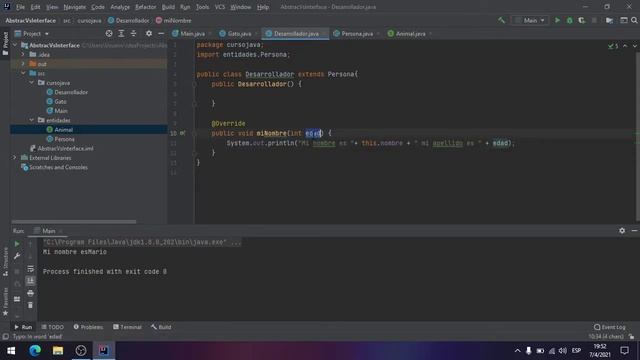The width and height of the screenshot is (640, 360).
Task: Toggle soft-wrap in Run console
Action: [x=30, y=269]
